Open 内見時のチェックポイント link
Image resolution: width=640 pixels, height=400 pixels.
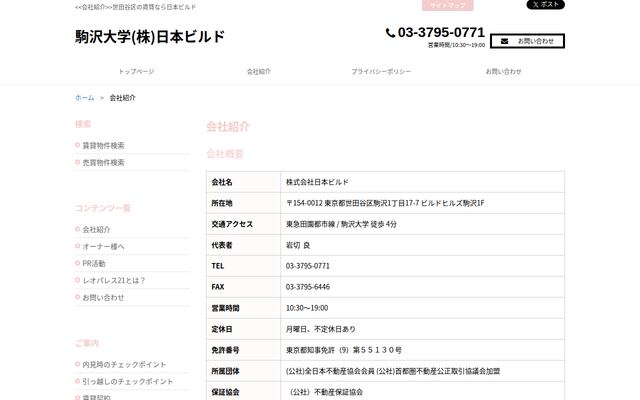(x=124, y=364)
